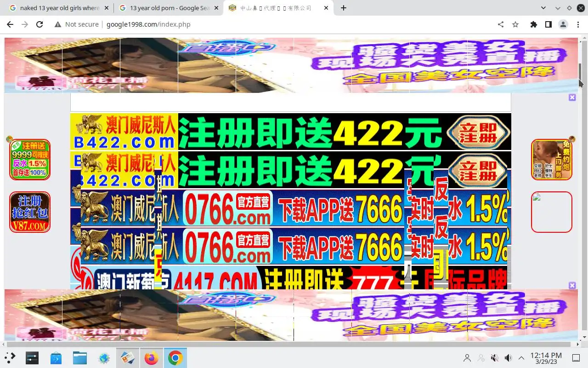Expand hidden system tray icons

point(521,358)
